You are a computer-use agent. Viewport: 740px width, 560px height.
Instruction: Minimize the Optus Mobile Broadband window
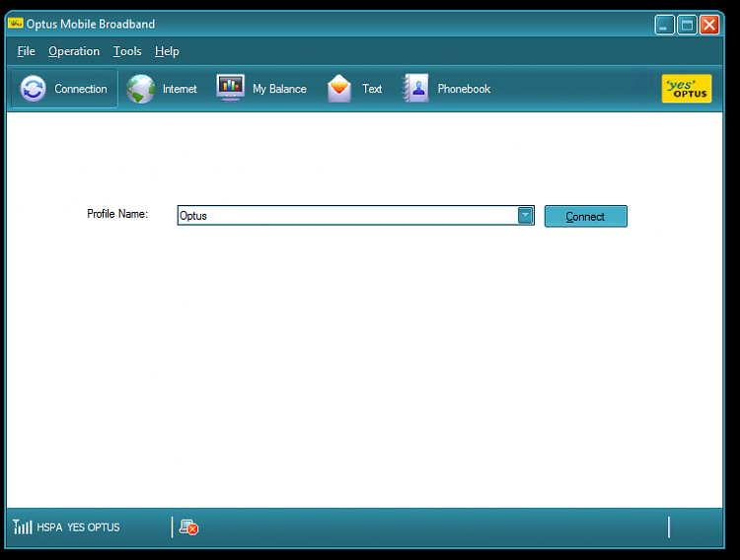tap(664, 25)
